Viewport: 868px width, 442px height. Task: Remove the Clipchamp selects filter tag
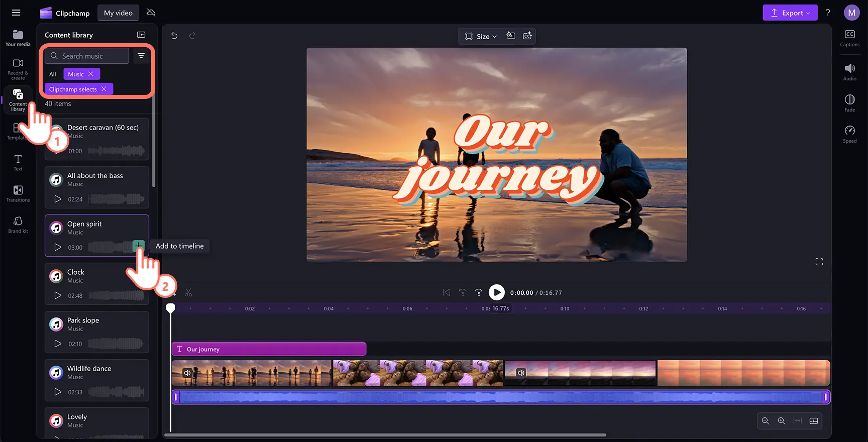[104, 89]
